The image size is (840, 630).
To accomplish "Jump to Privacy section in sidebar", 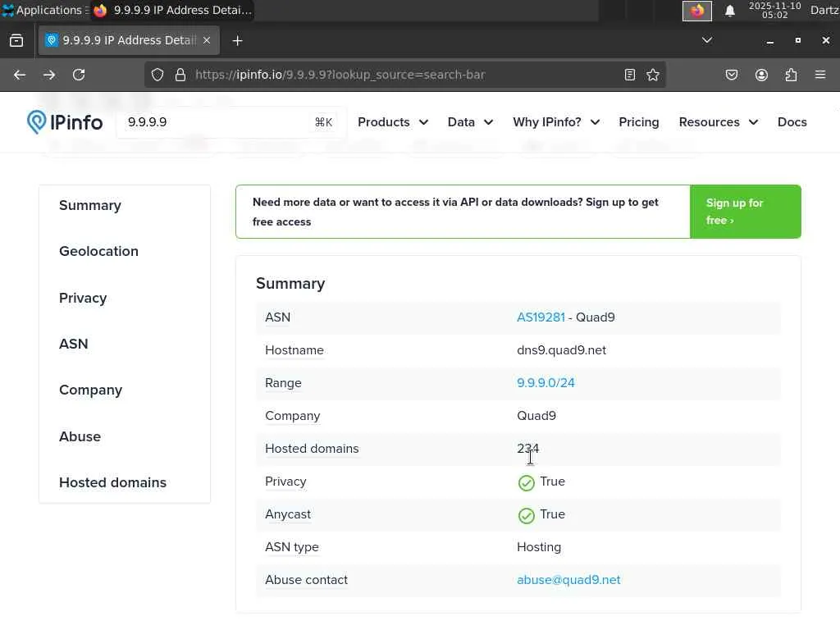I will 83,298.
